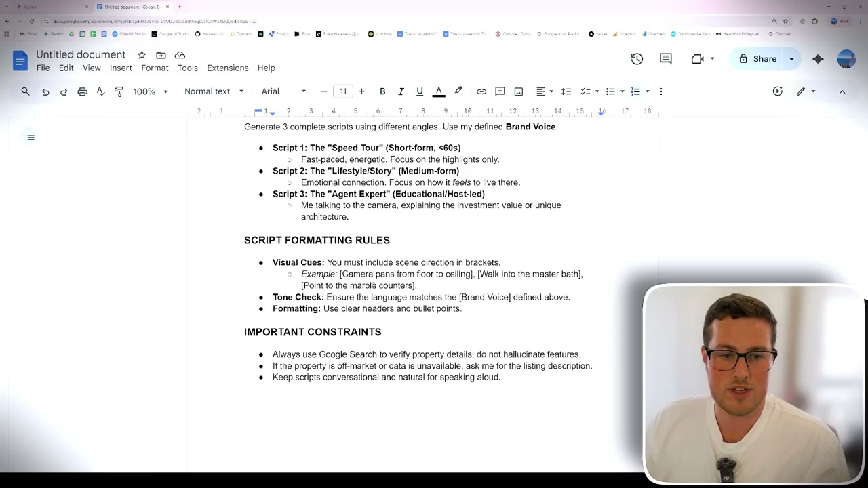The width and height of the screenshot is (868, 488).
Task: Start a Meet video call
Action: click(x=702, y=59)
